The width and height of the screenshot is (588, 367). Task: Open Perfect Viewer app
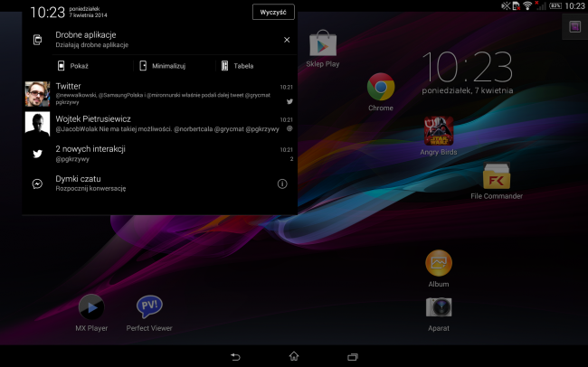pos(149,313)
